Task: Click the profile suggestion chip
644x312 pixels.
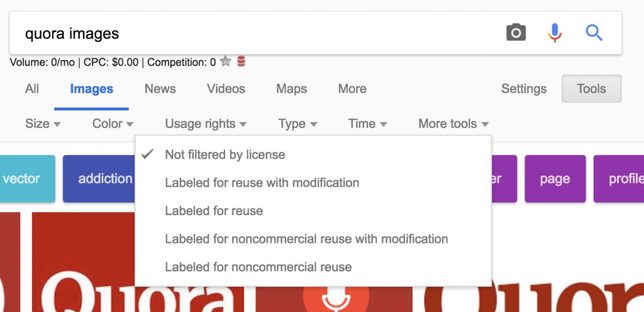Action: tap(619, 179)
